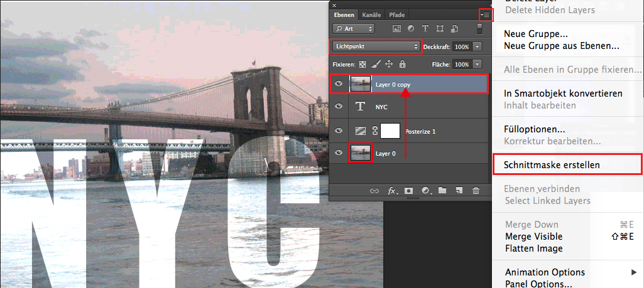Screen dimensions: 644x288
Task: Click the create new layer icon
Action: [459, 191]
